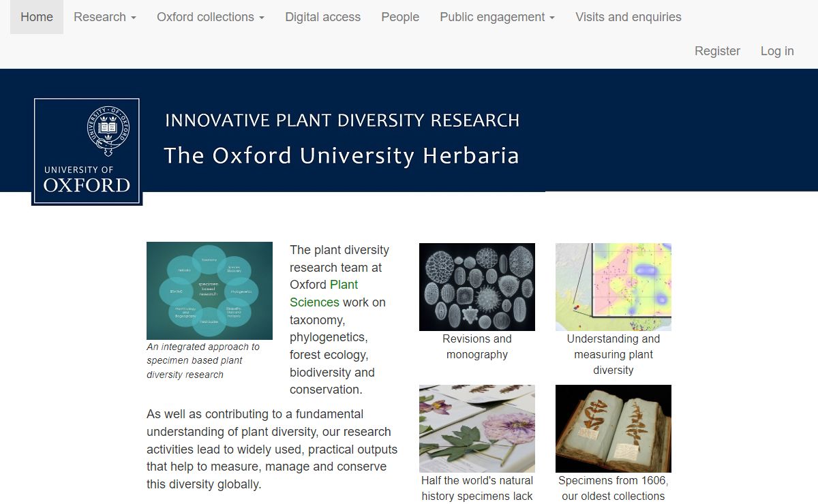Go to the Home page
This screenshot has width=818, height=504.
pos(37,17)
